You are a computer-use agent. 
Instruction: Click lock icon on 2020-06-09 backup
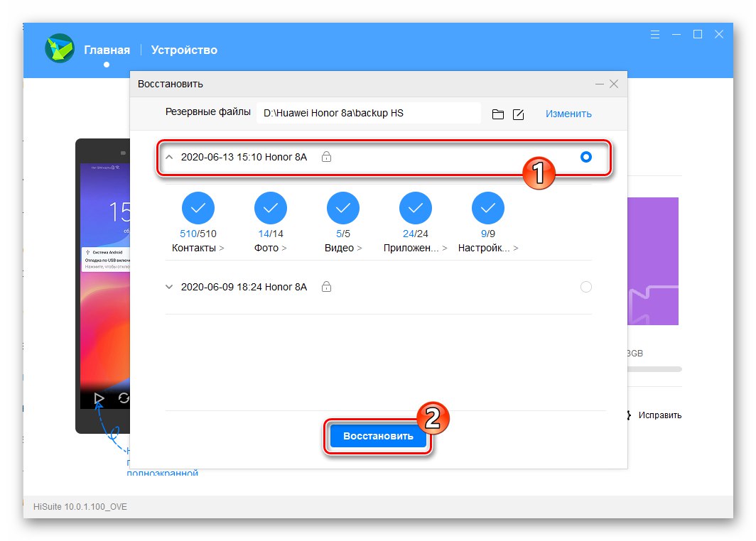(x=326, y=287)
